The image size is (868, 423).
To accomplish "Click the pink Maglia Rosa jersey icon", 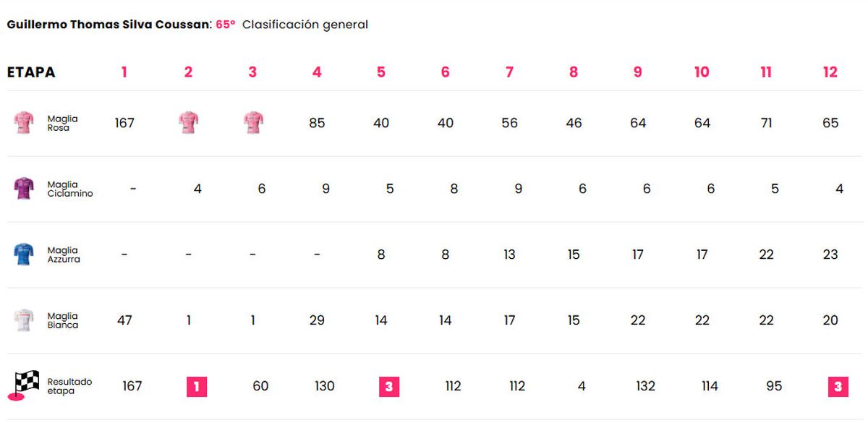I will tap(24, 123).
